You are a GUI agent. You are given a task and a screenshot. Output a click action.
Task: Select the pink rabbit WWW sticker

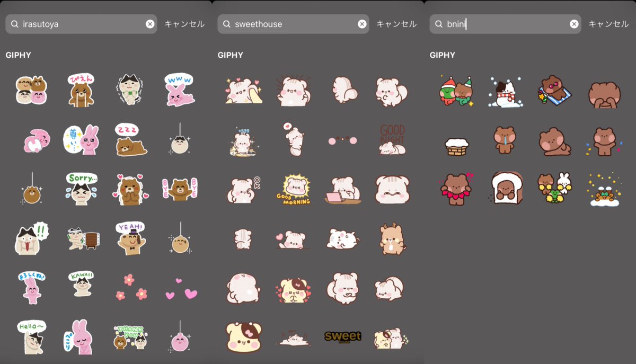[x=180, y=90]
